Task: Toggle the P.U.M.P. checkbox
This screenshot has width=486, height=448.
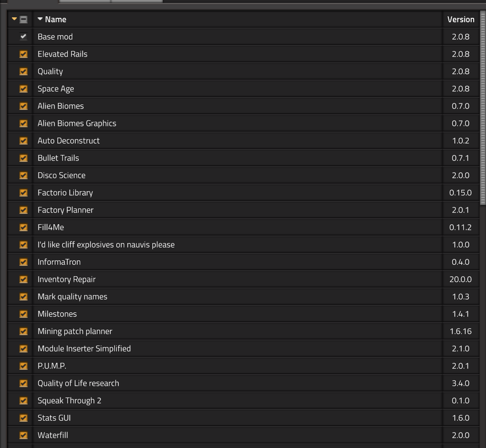Action: [x=24, y=366]
